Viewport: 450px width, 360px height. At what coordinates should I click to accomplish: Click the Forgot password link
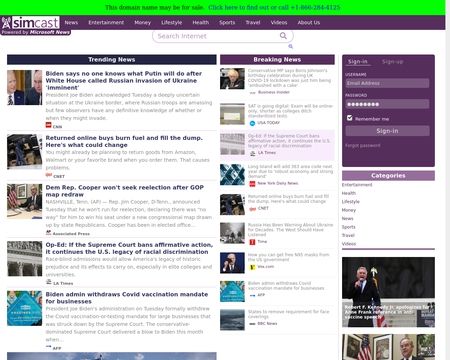[363, 146]
